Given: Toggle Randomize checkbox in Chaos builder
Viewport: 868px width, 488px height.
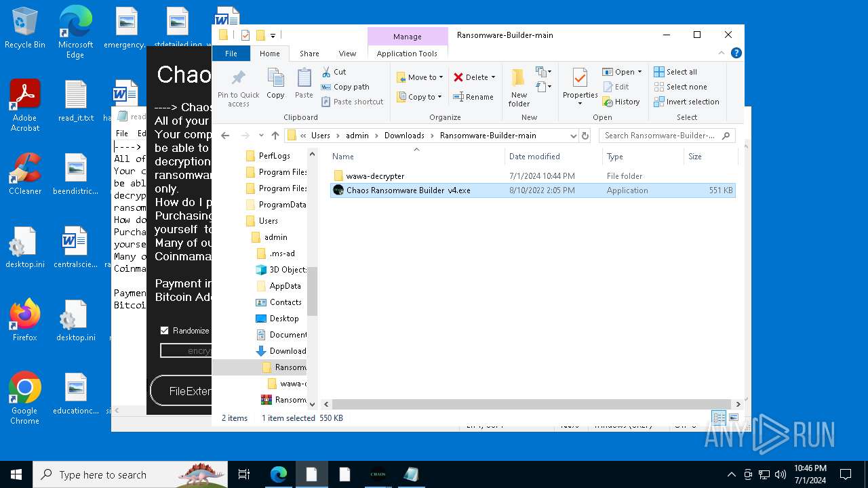Looking at the screenshot, I should 164,331.
